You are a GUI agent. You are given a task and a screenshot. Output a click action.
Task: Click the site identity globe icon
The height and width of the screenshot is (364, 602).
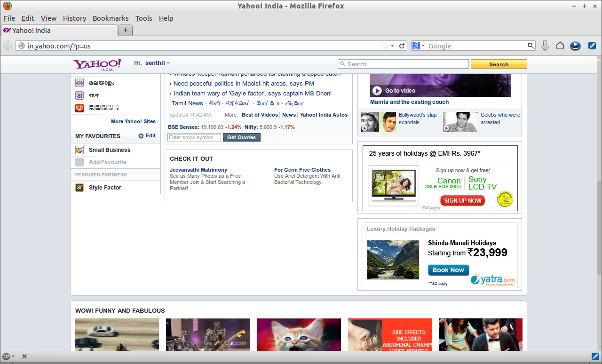(x=22, y=46)
